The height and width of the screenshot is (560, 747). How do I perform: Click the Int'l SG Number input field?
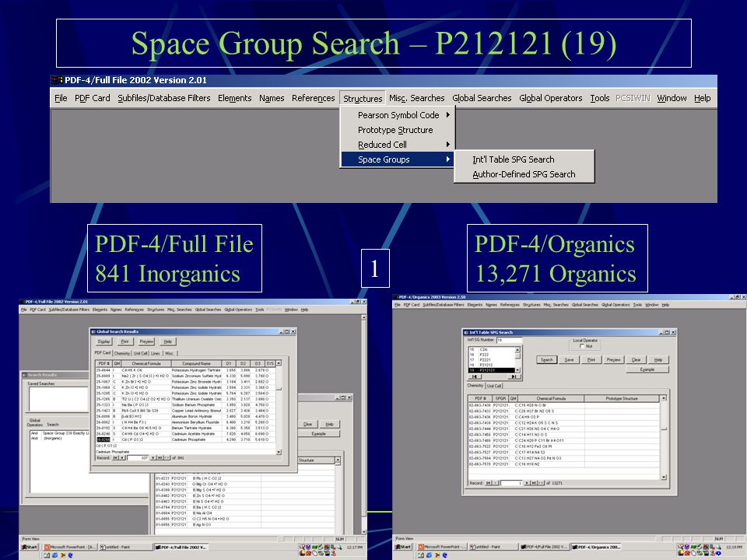pos(509,340)
